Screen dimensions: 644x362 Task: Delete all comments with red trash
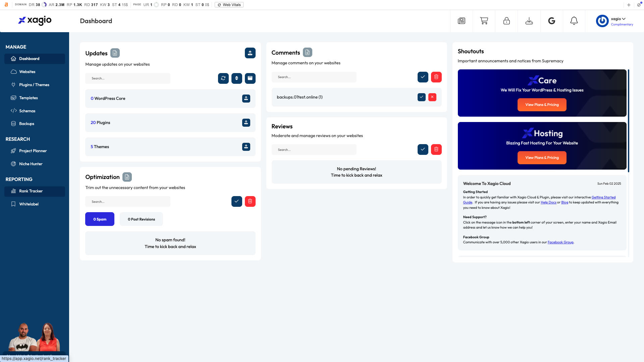pos(436,77)
